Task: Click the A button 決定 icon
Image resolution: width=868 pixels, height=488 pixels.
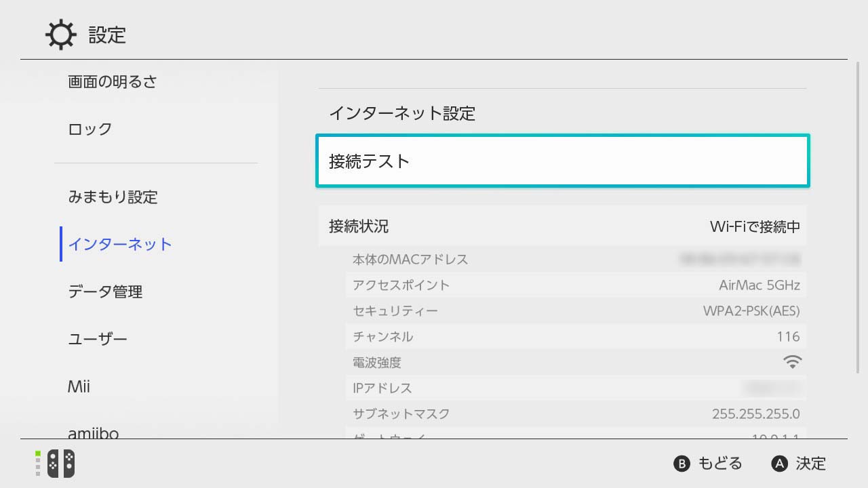Action: pyautogui.click(x=780, y=464)
